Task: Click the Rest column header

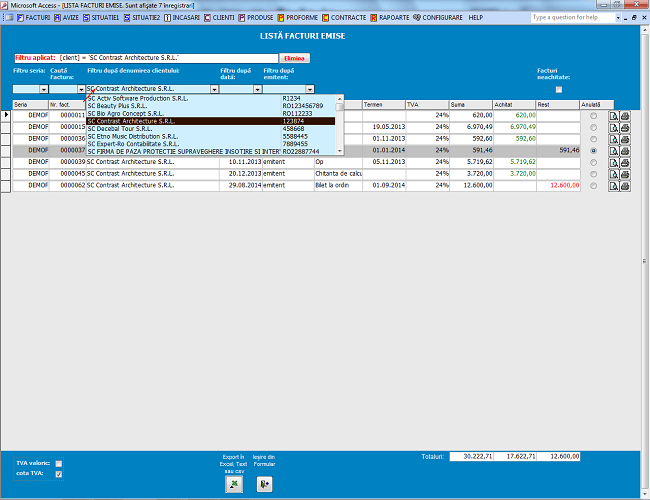Action: [x=558, y=105]
